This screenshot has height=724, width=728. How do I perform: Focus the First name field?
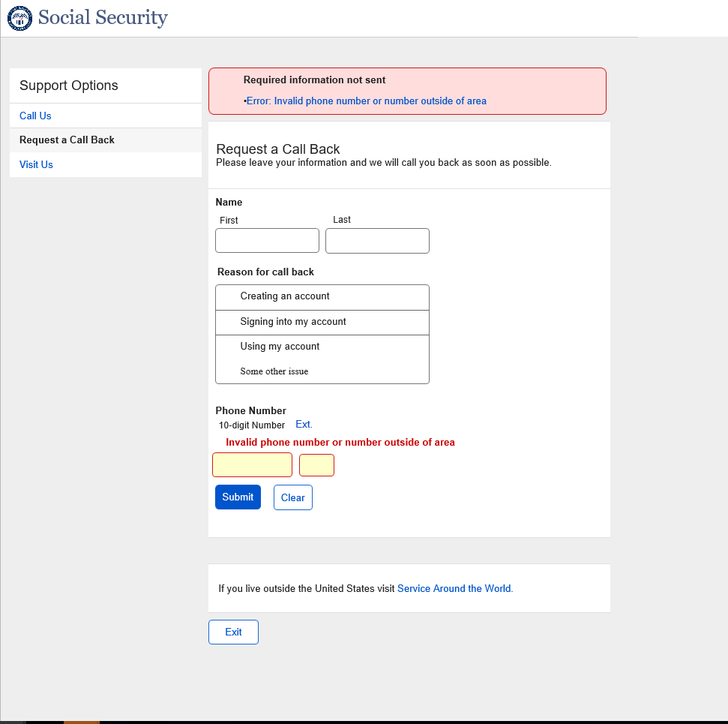pyautogui.click(x=267, y=241)
